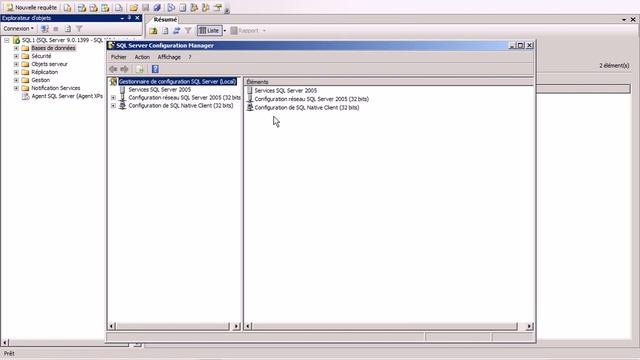Click the Analysis Services MDX query icon
This screenshot has width=640, height=360.
(82, 7)
